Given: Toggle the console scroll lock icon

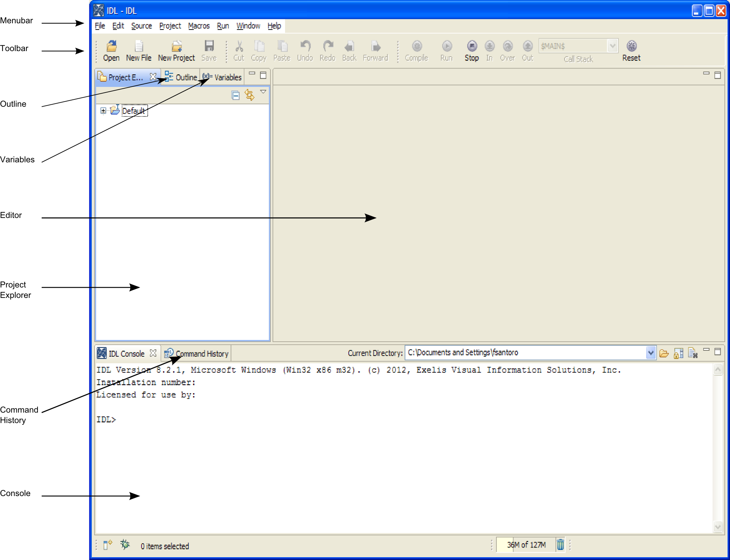Looking at the screenshot, I should tap(678, 354).
